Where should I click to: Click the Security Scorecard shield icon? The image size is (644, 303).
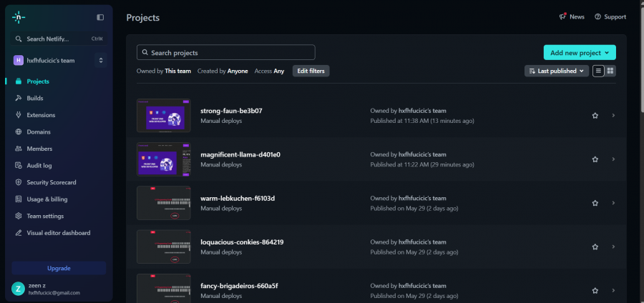pyautogui.click(x=18, y=182)
